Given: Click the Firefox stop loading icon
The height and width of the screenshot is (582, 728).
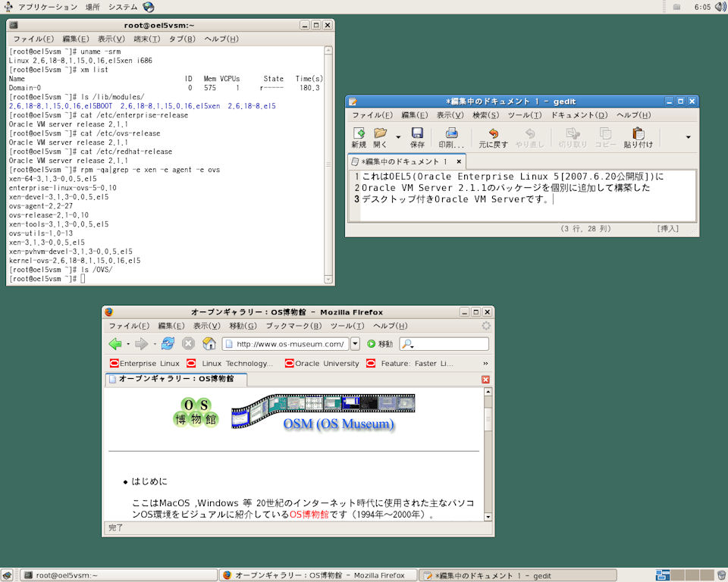Looking at the screenshot, I should (x=188, y=344).
